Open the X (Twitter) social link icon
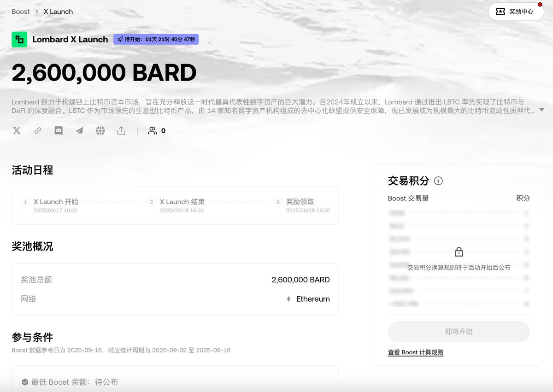This screenshot has width=553, height=392. (17, 131)
